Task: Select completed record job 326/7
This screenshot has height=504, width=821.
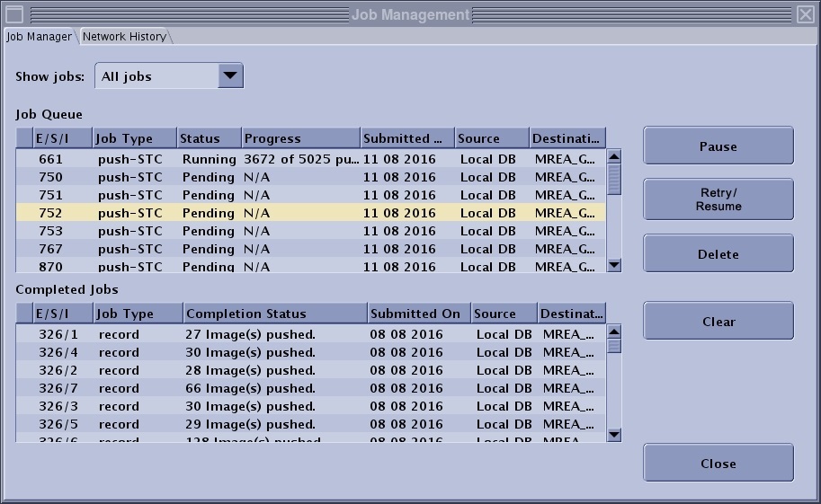Action: point(270,388)
